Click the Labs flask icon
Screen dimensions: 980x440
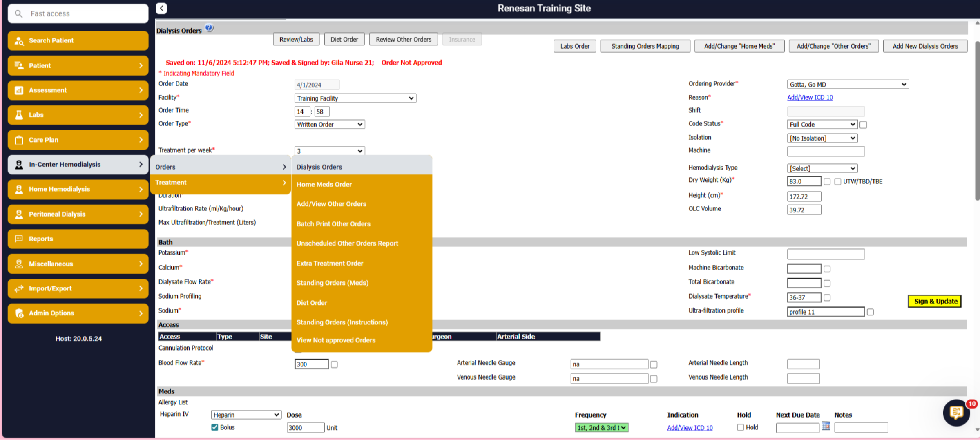[19, 115]
